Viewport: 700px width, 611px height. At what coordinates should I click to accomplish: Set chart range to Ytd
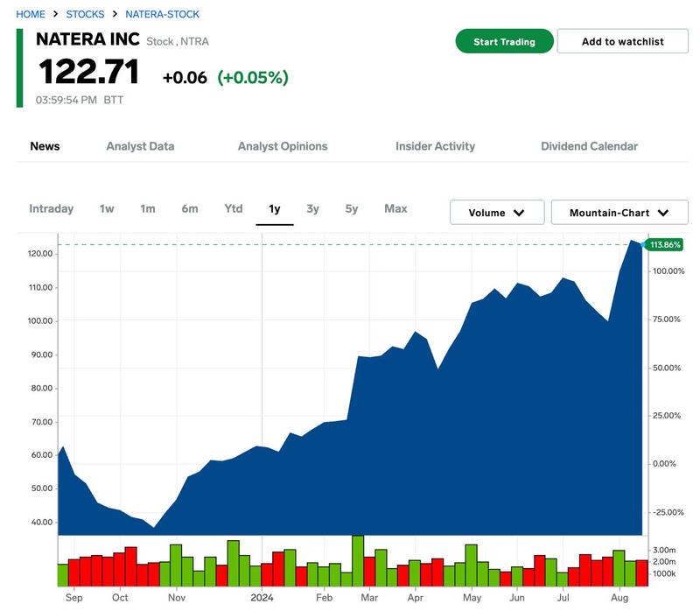[233, 208]
